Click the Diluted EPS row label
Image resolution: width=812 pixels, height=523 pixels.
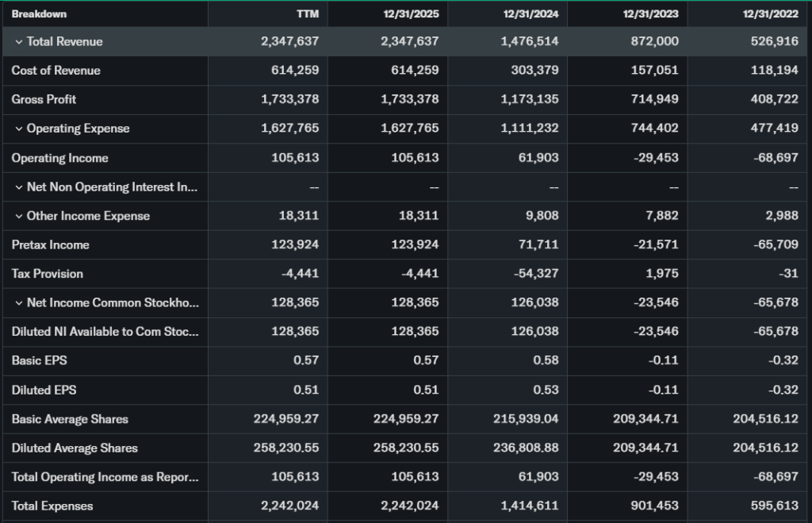point(44,390)
